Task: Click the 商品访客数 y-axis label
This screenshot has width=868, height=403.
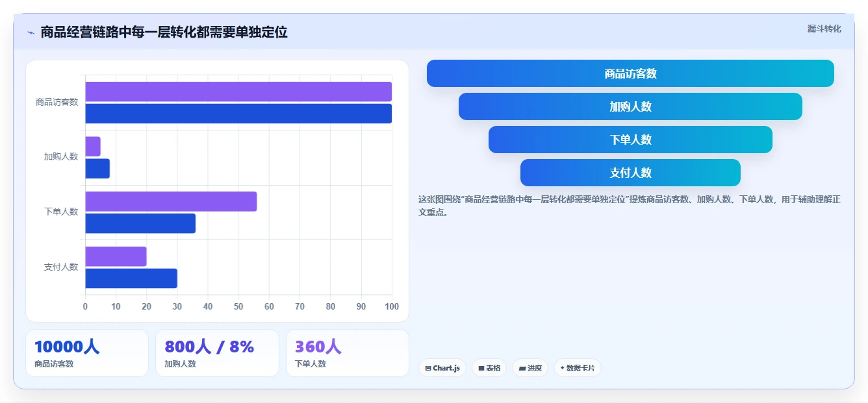Action: tap(57, 102)
